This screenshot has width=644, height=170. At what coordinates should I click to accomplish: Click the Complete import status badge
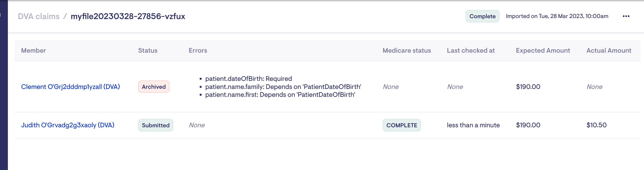click(x=482, y=16)
